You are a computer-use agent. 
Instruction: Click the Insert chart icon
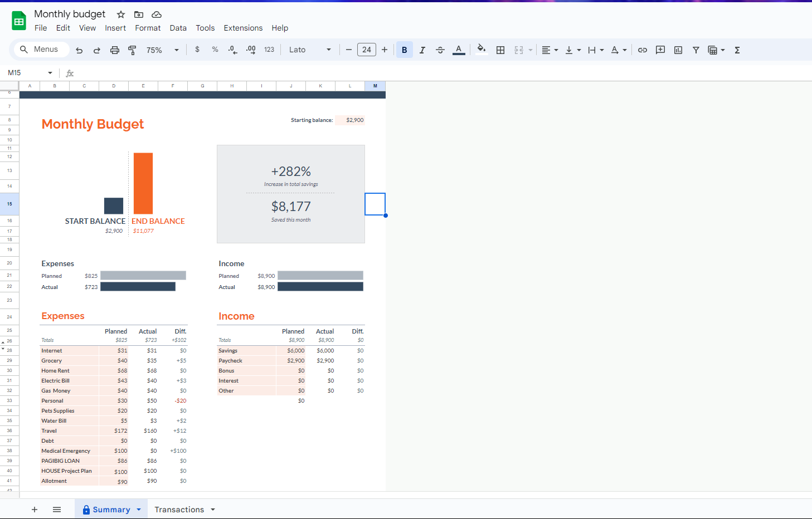coord(678,50)
